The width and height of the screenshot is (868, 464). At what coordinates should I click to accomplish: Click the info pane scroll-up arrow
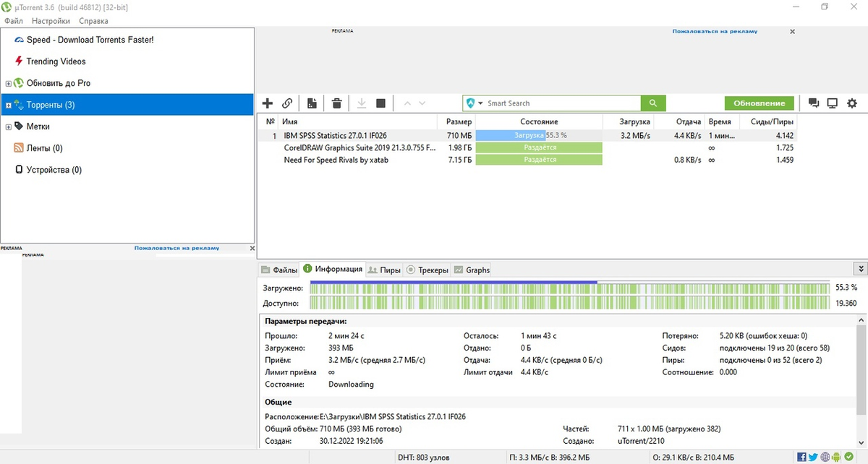point(861,319)
